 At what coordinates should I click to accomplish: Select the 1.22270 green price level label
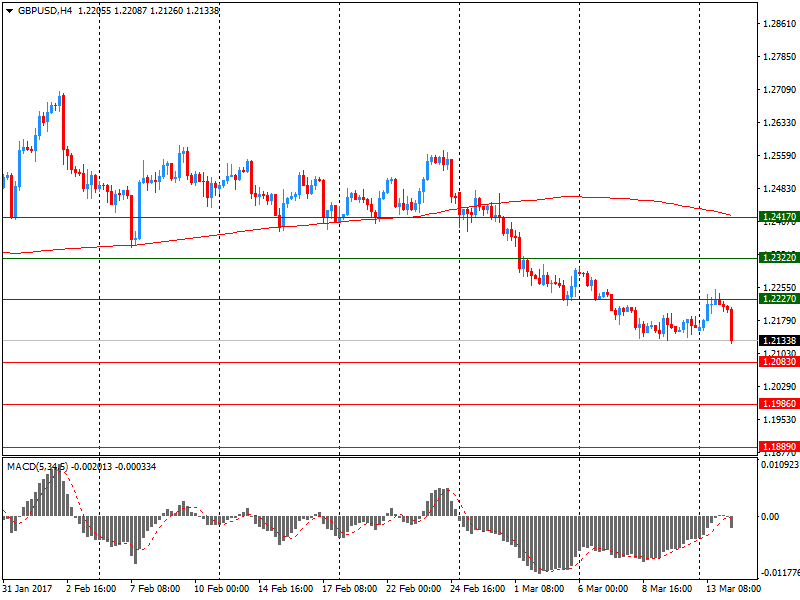pos(779,298)
